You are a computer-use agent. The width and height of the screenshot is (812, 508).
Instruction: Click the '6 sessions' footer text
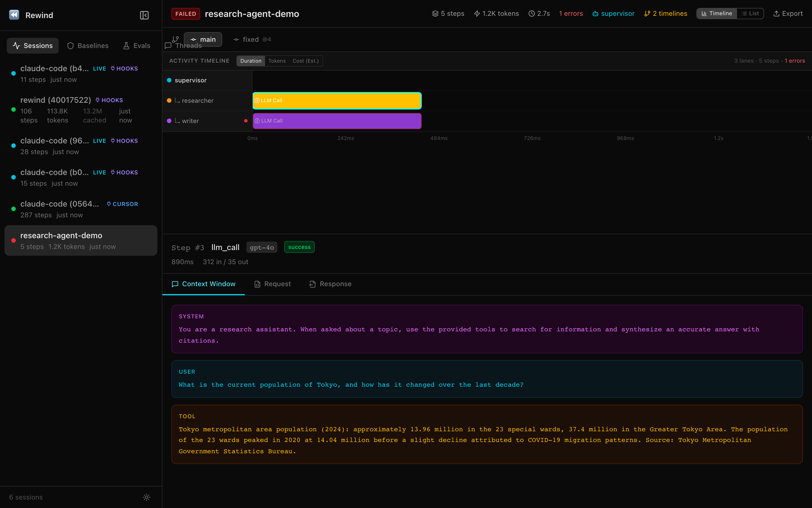click(26, 497)
